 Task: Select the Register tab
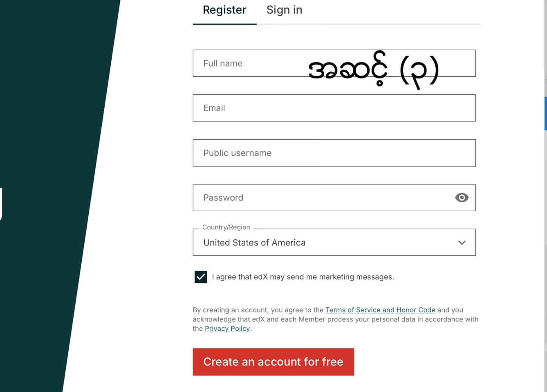click(224, 10)
